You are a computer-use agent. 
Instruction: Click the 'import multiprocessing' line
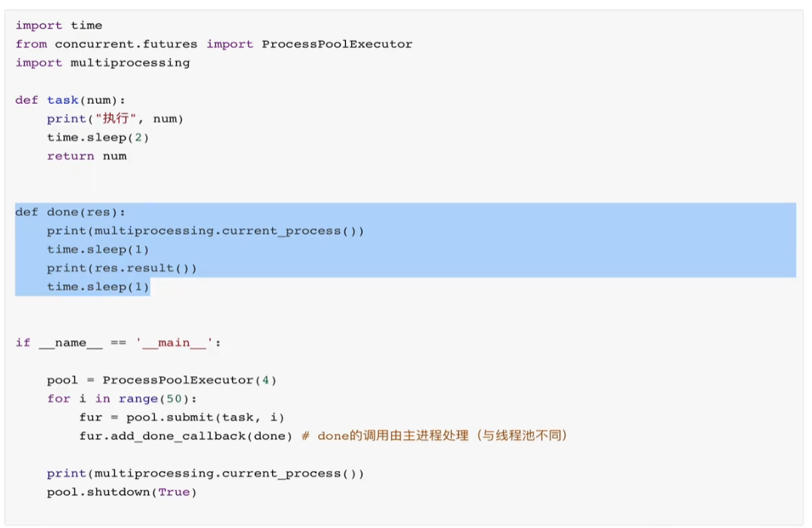[102, 62]
